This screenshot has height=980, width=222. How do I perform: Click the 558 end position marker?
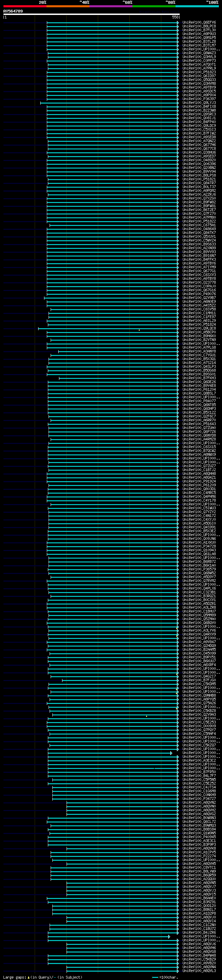point(175,17)
